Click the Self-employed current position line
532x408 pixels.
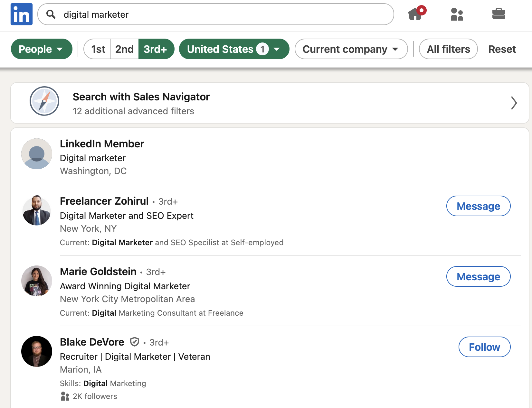pos(172,242)
